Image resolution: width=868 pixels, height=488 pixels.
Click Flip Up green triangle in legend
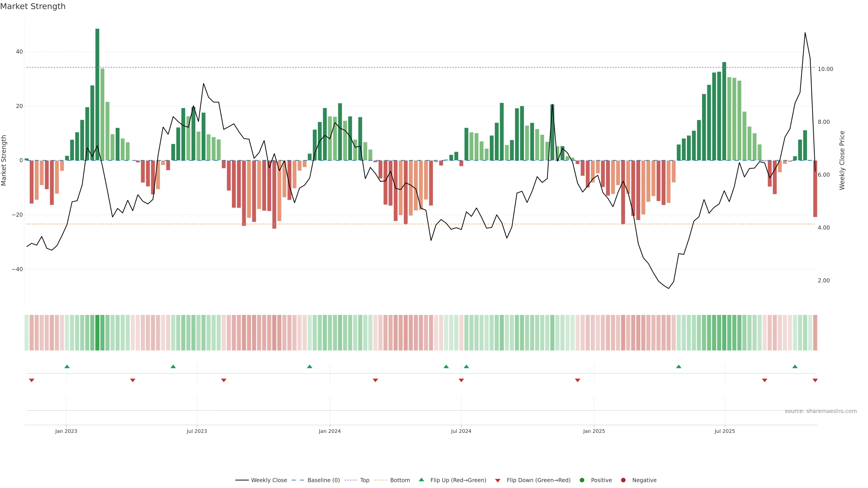click(x=421, y=480)
